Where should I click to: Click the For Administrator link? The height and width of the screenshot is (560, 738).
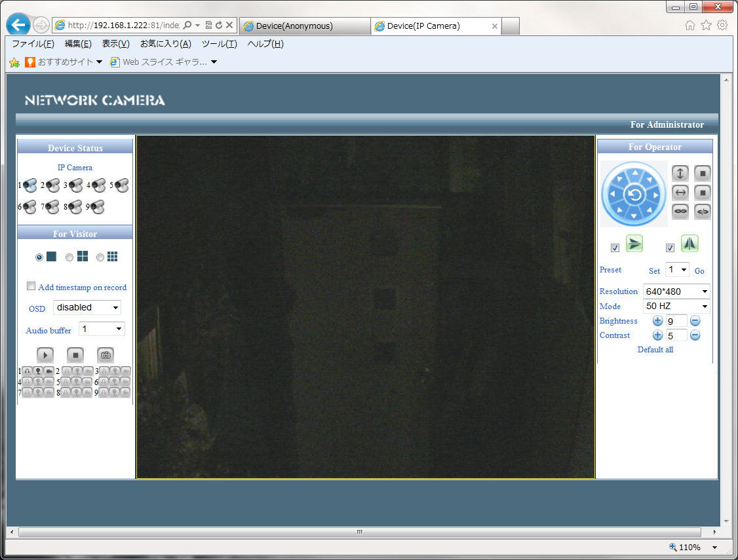[667, 124]
